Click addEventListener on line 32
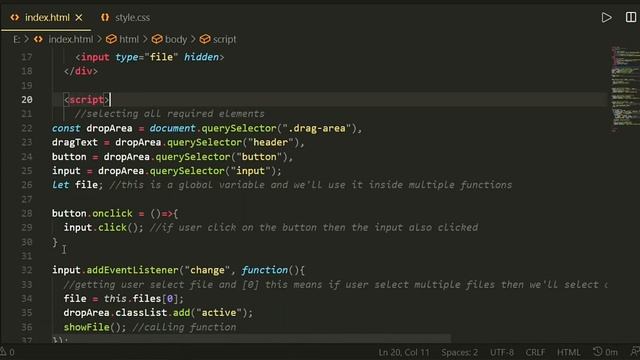 click(132, 270)
